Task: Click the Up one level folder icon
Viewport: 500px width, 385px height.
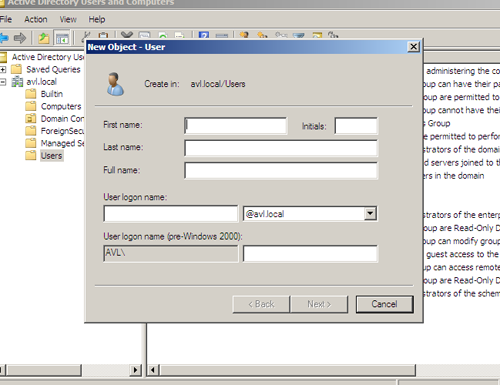Action: click(44, 38)
